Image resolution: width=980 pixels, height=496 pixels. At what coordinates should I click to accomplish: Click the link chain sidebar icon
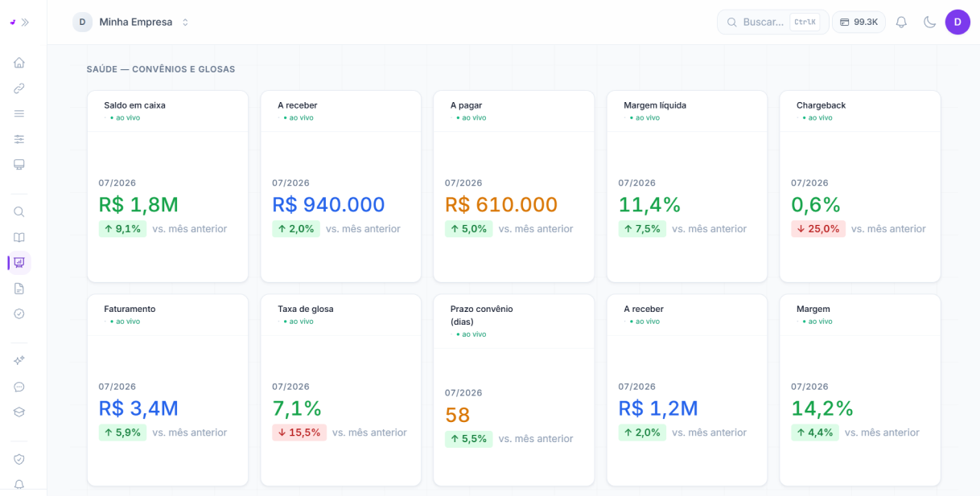19,88
